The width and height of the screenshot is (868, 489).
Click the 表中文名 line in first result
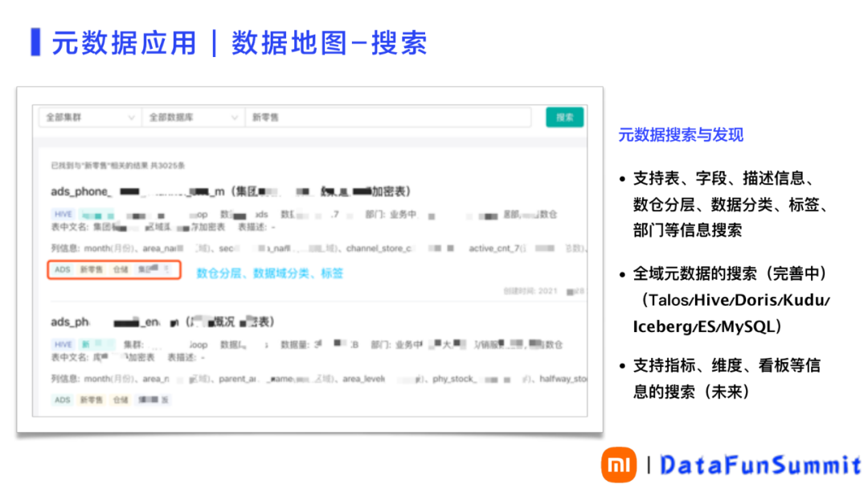tap(162, 228)
